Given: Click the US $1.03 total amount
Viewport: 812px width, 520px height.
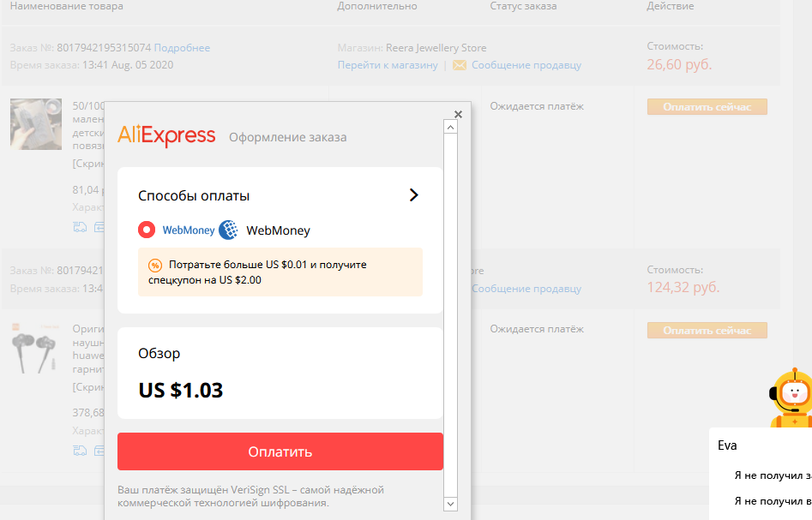Looking at the screenshot, I should click(x=180, y=390).
